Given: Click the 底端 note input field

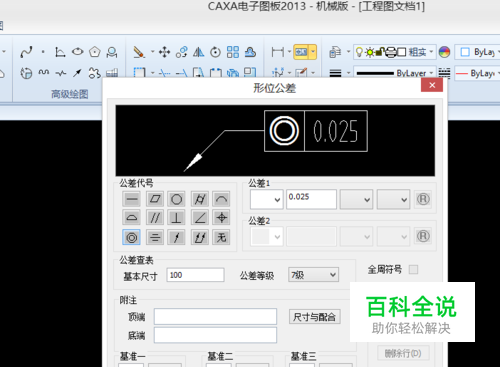Looking at the screenshot, I should point(215,335).
